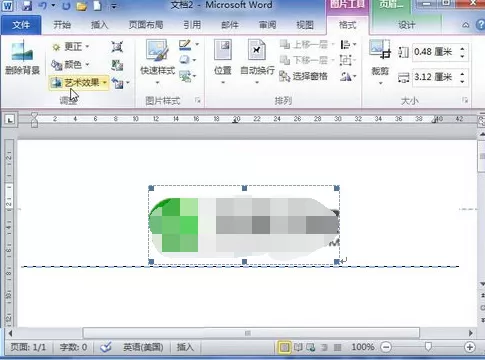Switch to the Design (设计) tab
This screenshot has height=360, width=485.
(407, 25)
